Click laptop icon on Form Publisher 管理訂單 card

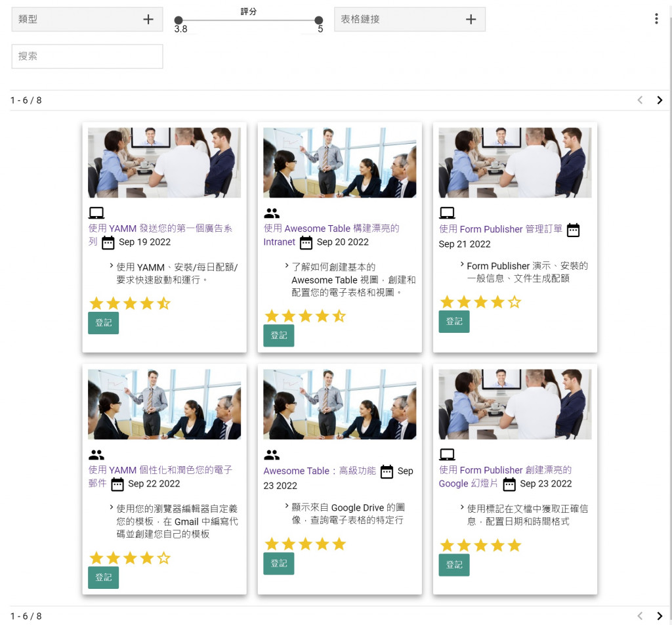447,213
